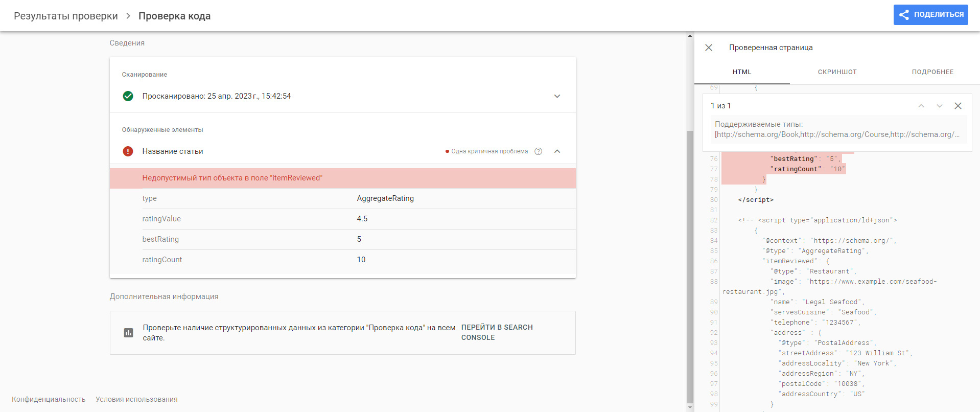Go back to Результаты проверки breadcrumb
Viewport: 980px width, 412px height.
pos(66,16)
